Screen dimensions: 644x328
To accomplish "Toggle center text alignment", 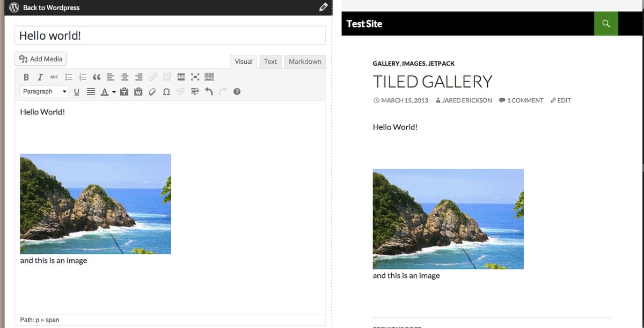I will (125, 77).
